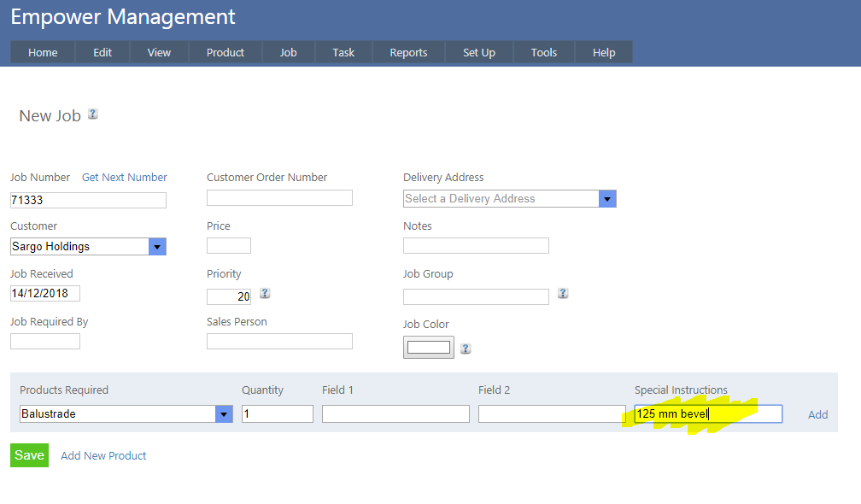The height and width of the screenshot is (504, 861).
Task: Open the Customer dropdown showing Sargo Holdings
Action: (157, 247)
